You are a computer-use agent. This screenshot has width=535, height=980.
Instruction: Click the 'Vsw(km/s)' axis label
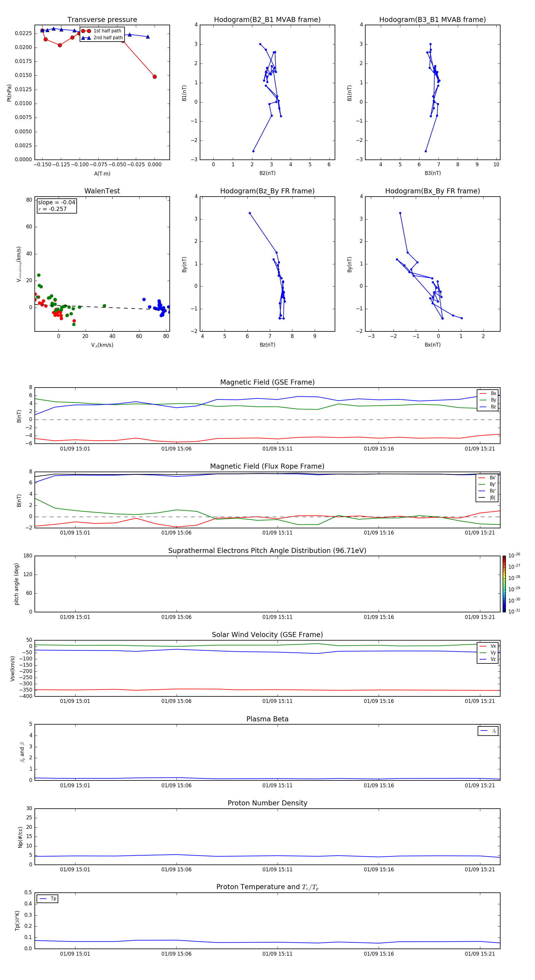point(12,668)
